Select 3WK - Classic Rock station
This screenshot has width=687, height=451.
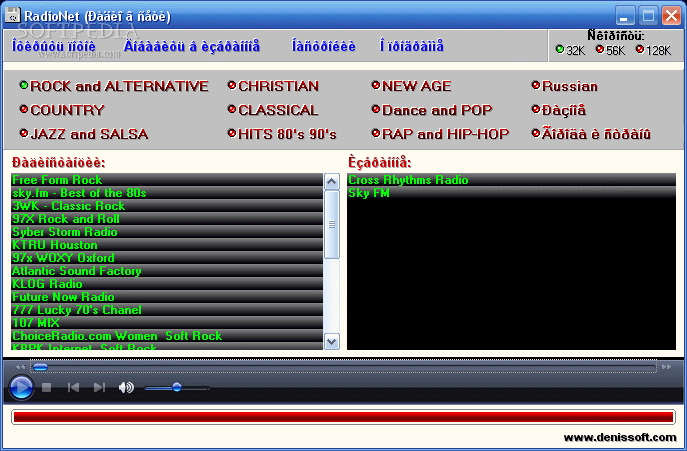pos(167,206)
